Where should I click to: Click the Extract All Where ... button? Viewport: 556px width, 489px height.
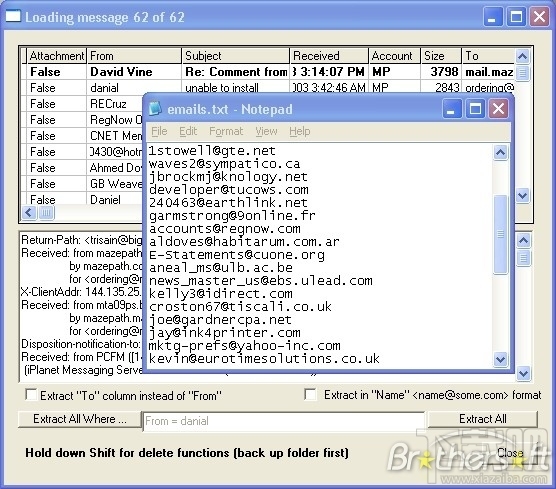pos(80,419)
